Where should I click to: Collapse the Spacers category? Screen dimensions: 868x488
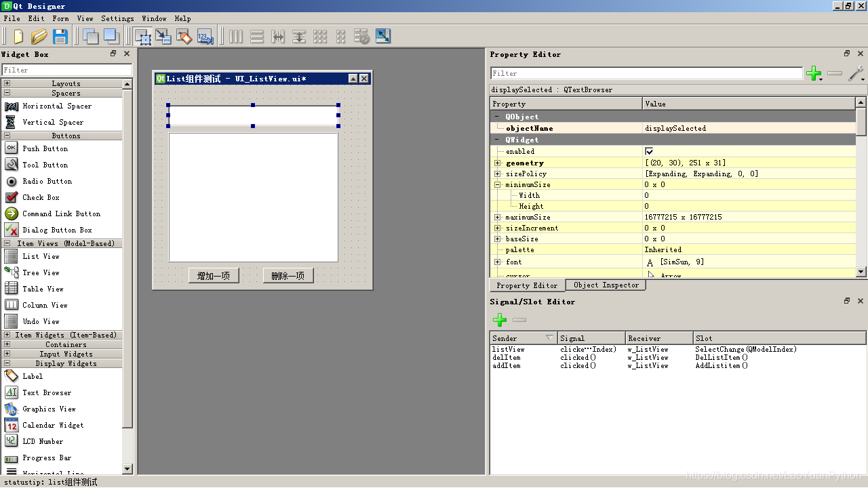(x=7, y=93)
